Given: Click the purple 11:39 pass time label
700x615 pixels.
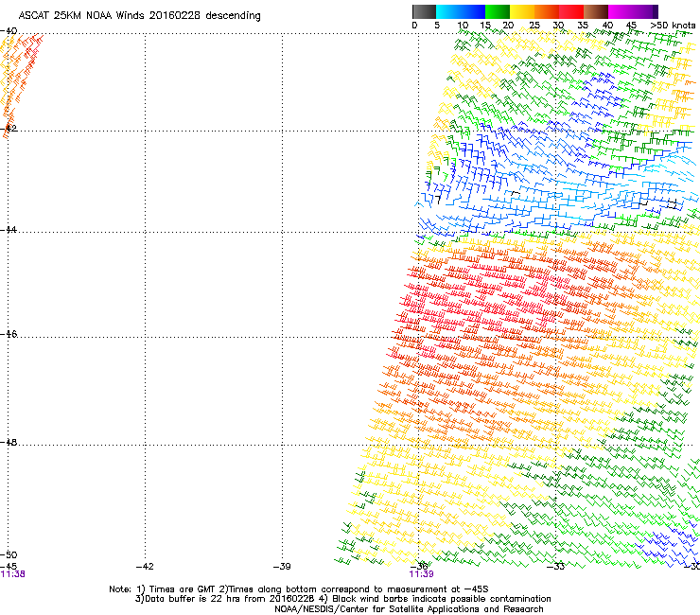Looking at the screenshot, I should (x=422, y=574).
